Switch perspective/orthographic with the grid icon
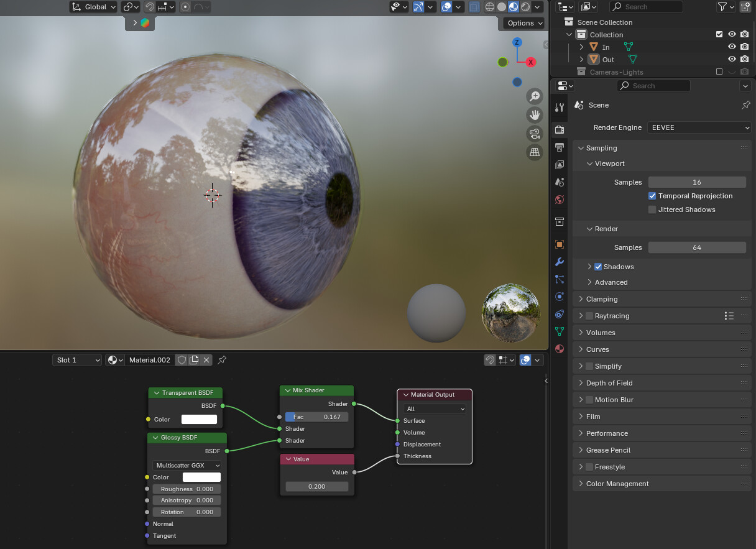This screenshot has width=756, height=549. (535, 152)
